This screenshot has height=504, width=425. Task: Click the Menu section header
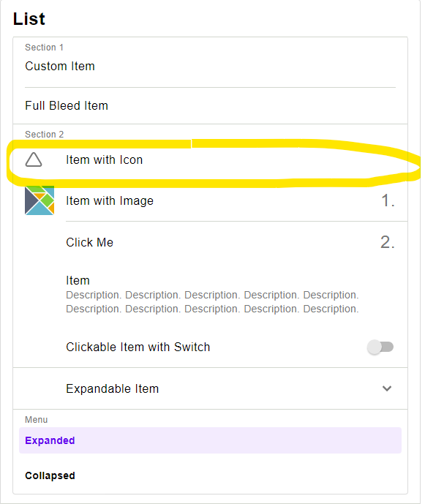click(37, 420)
